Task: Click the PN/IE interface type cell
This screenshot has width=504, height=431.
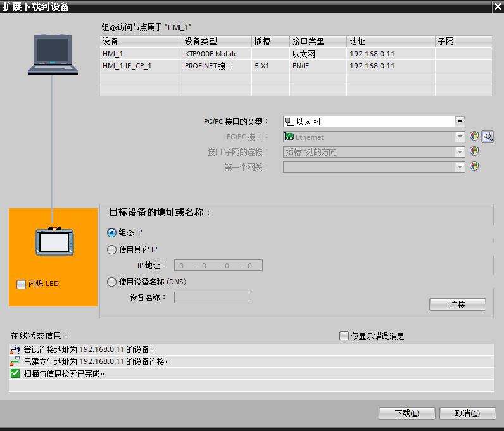Action: coord(318,66)
